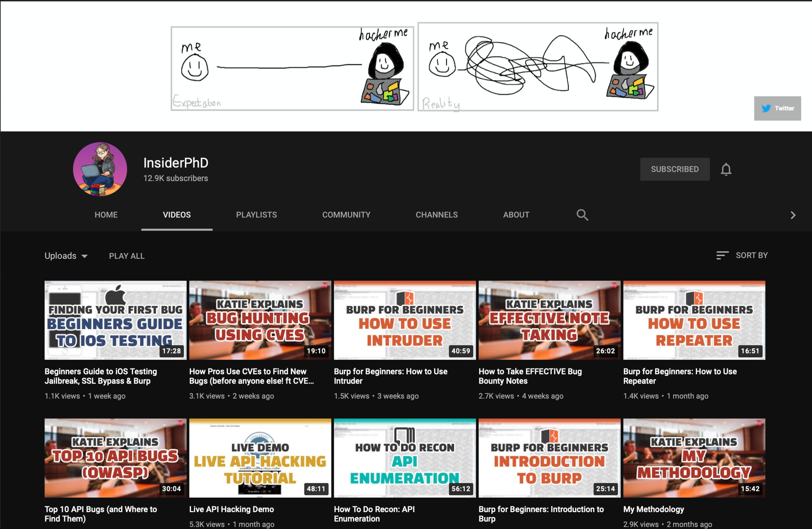
Task: Go to the Home tab
Action: click(x=106, y=215)
